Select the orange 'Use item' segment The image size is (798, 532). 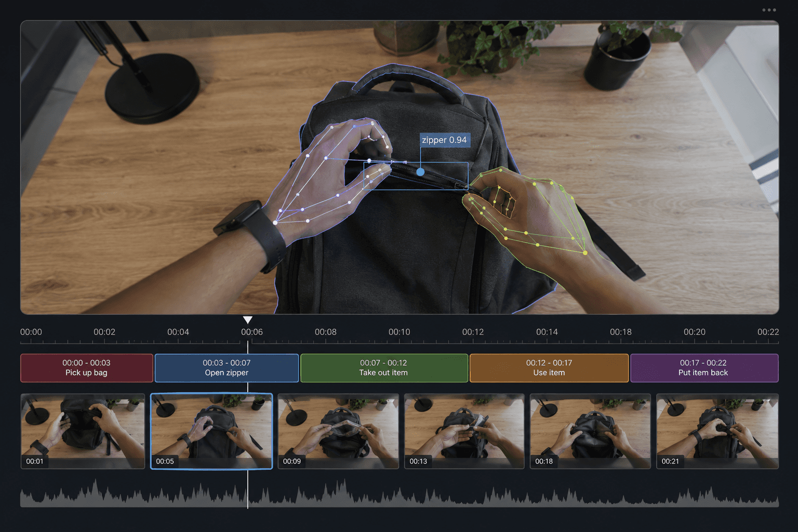(549, 368)
